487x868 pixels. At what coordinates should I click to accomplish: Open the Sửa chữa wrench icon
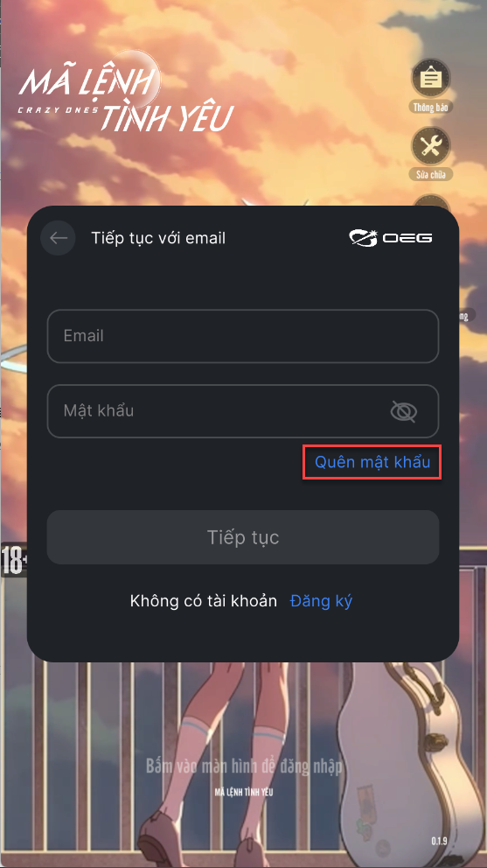click(430, 146)
